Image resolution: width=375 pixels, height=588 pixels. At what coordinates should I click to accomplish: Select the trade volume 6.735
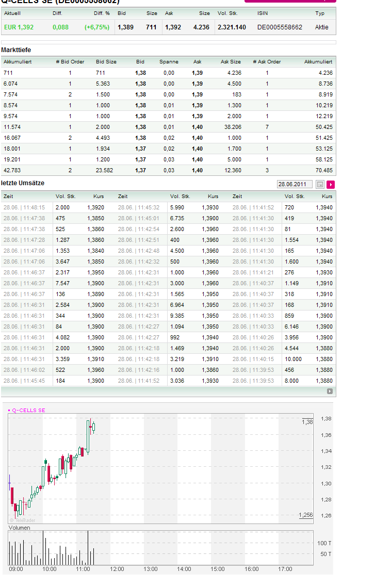click(x=177, y=218)
